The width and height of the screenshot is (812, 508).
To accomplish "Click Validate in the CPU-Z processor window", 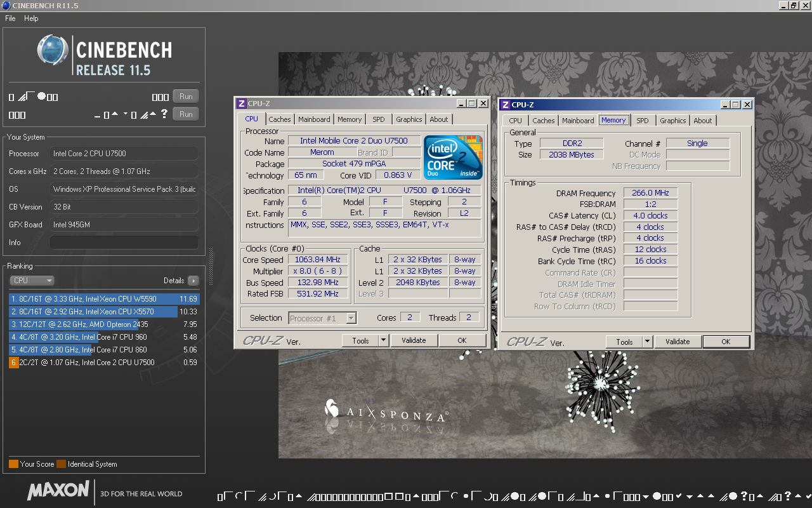I will pyautogui.click(x=414, y=341).
